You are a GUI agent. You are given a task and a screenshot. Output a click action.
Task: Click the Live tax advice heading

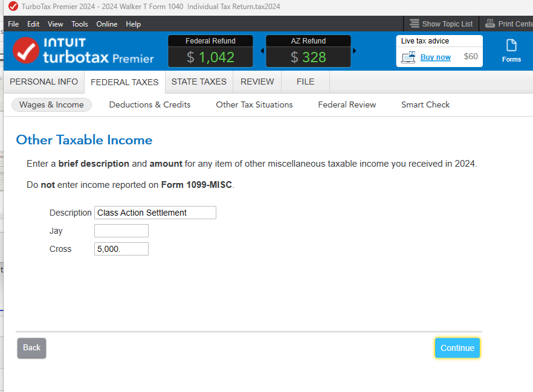point(425,41)
